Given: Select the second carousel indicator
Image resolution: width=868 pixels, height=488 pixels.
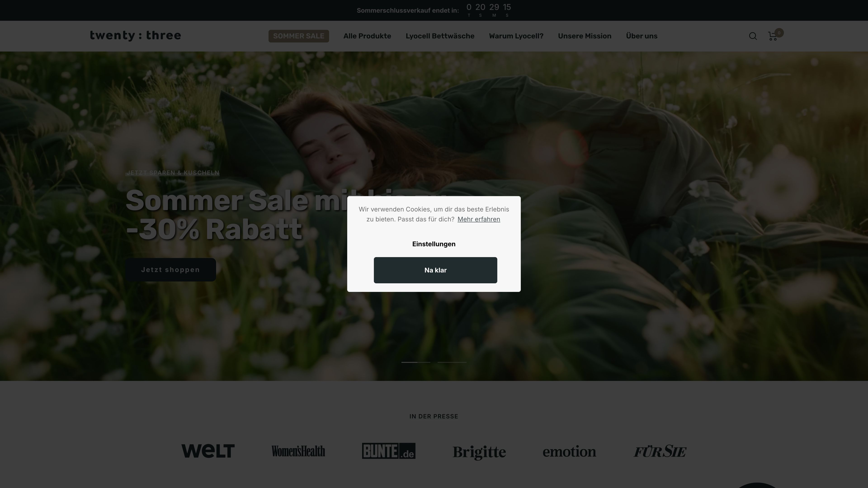Looking at the screenshot, I should [x=452, y=362].
